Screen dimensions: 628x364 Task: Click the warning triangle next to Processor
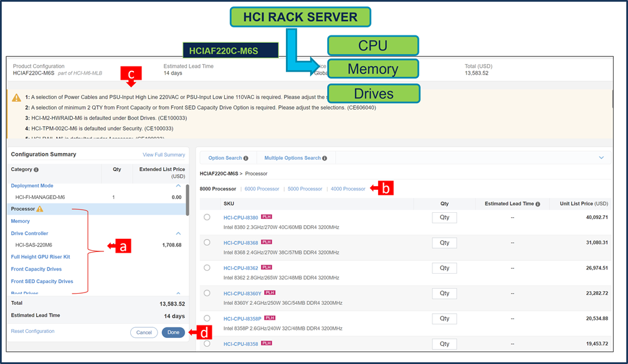pos(40,209)
